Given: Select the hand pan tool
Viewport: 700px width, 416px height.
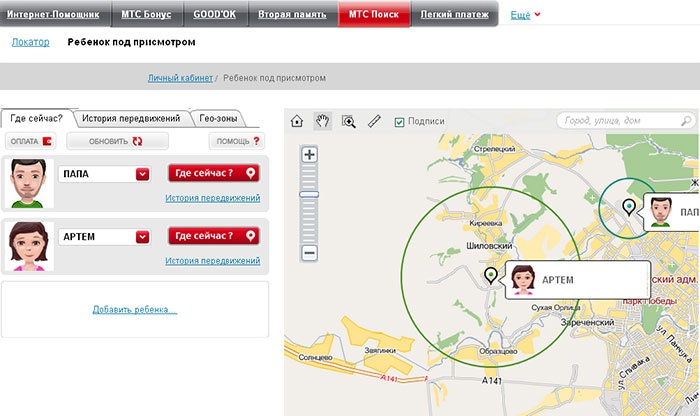Looking at the screenshot, I should point(322,121).
